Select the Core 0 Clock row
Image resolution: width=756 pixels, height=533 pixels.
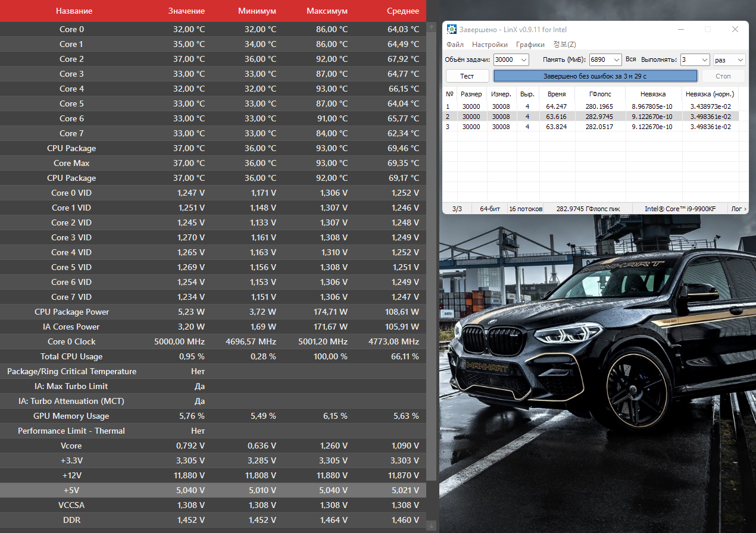point(213,341)
